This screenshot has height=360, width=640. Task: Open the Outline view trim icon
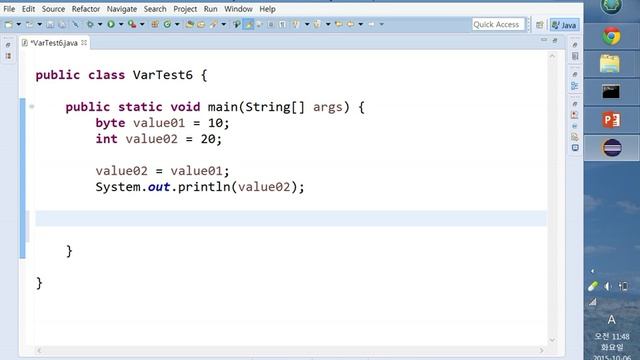click(x=575, y=86)
